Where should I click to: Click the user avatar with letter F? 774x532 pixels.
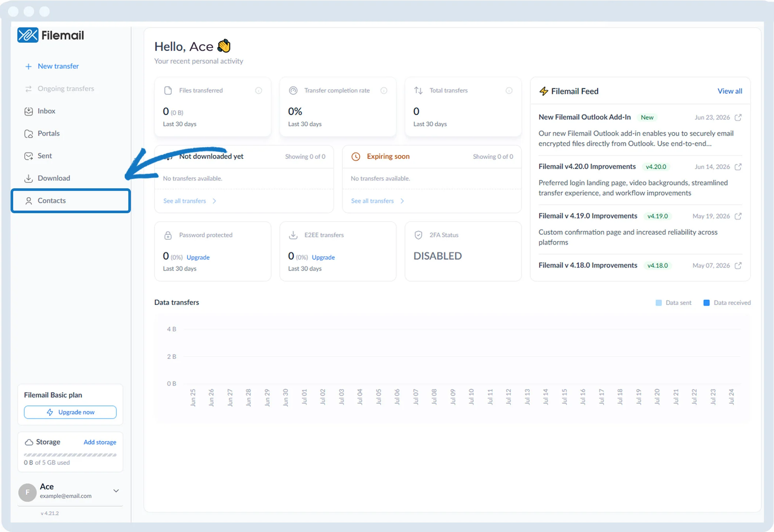pos(27,492)
